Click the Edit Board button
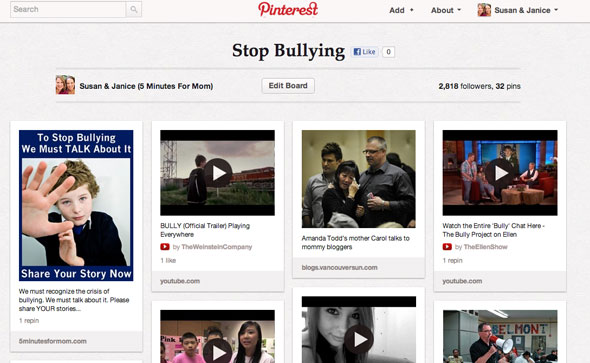The width and height of the screenshot is (590, 363). (288, 86)
